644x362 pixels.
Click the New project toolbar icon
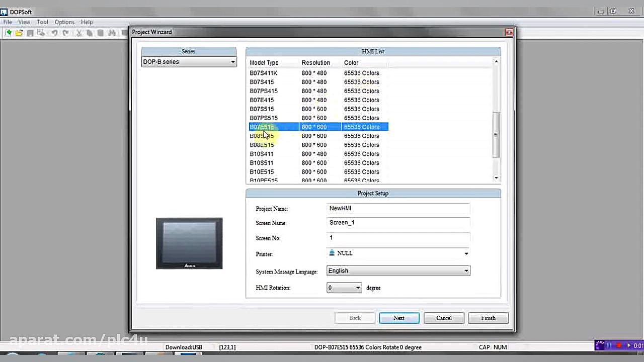point(8,33)
